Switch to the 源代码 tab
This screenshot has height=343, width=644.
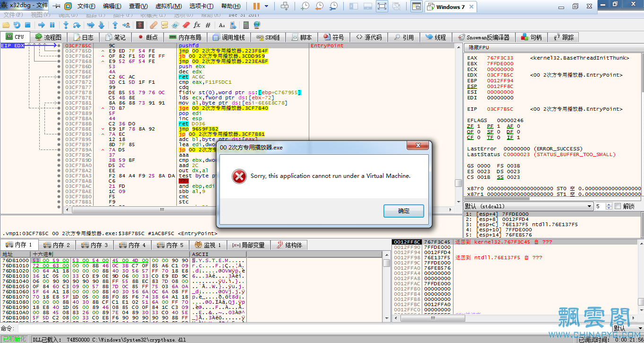369,37
